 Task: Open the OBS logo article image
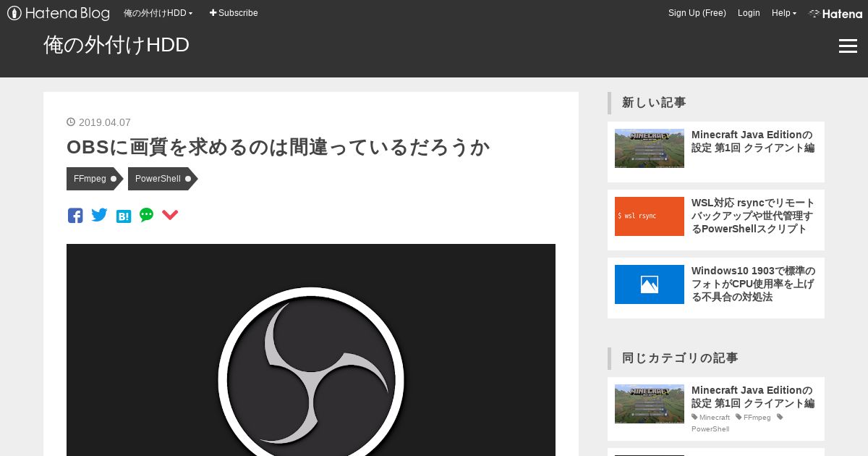[x=311, y=350]
